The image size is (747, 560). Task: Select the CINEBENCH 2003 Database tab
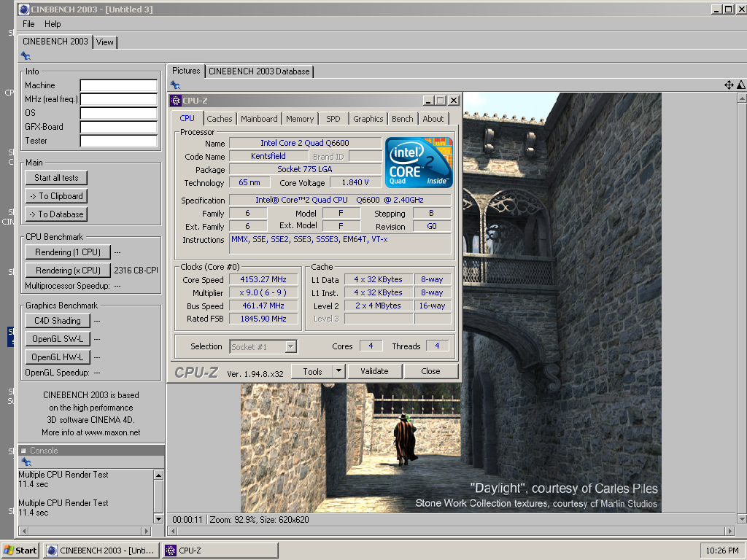click(x=259, y=71)
